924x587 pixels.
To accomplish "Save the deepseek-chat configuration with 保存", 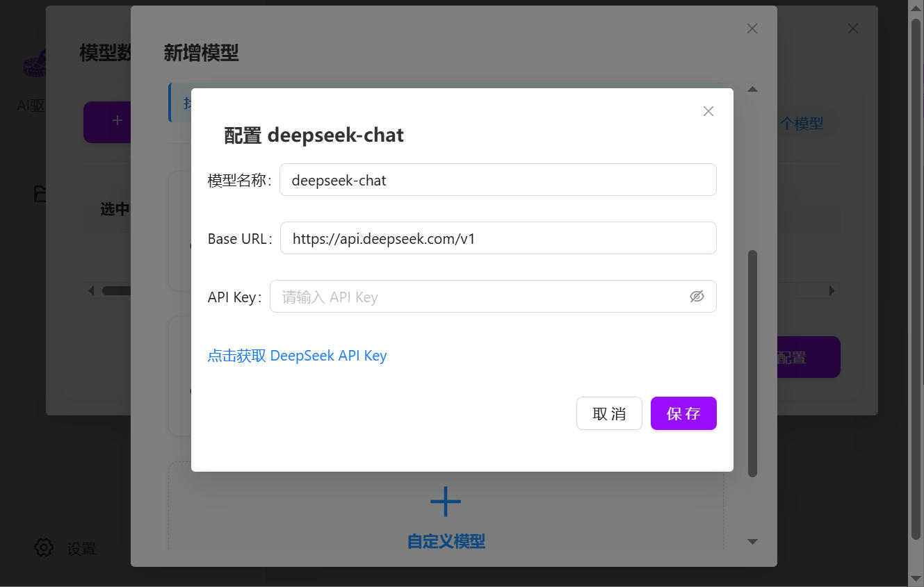I will pyautogui.click(x=683, y=414).
